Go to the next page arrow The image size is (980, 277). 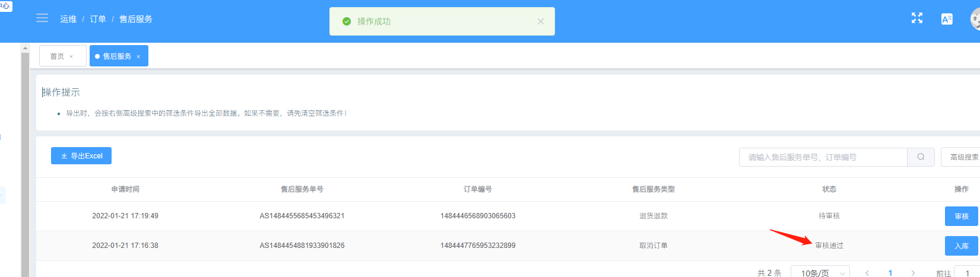913,273
